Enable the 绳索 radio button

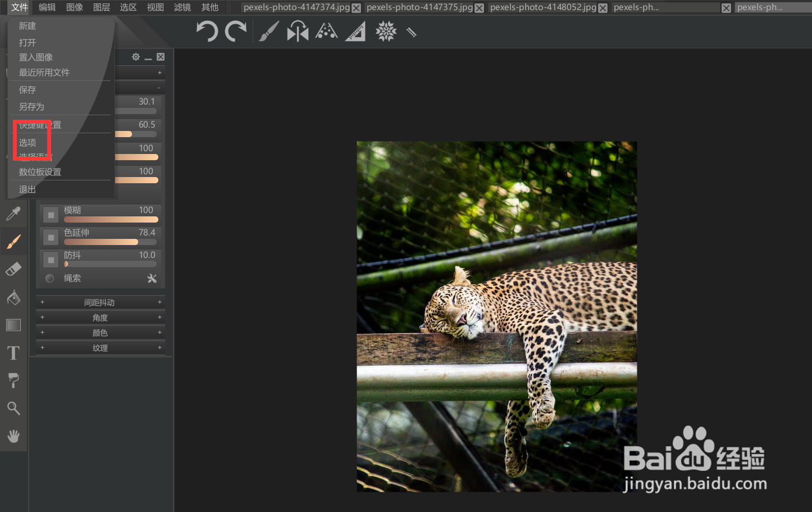(x=49, y=278)
